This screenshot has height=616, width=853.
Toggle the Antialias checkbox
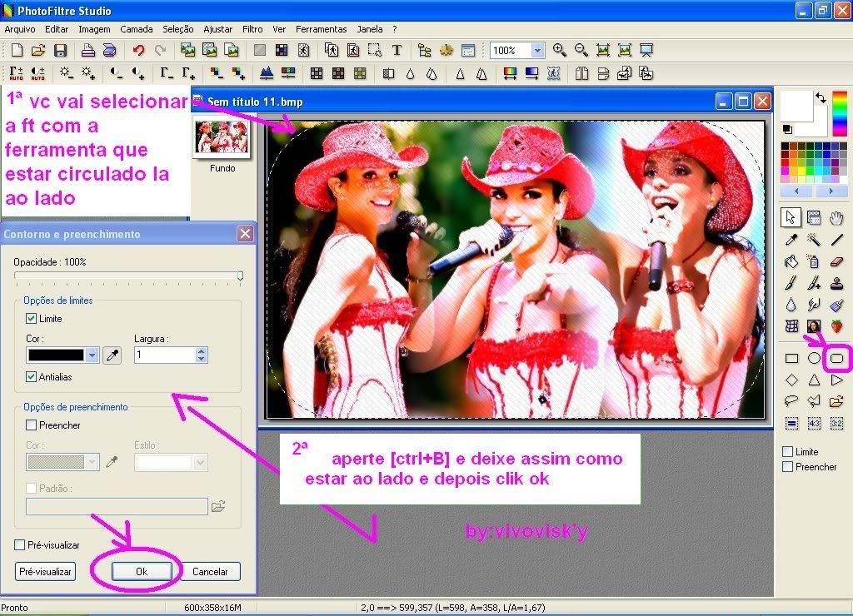coord(32,377)
